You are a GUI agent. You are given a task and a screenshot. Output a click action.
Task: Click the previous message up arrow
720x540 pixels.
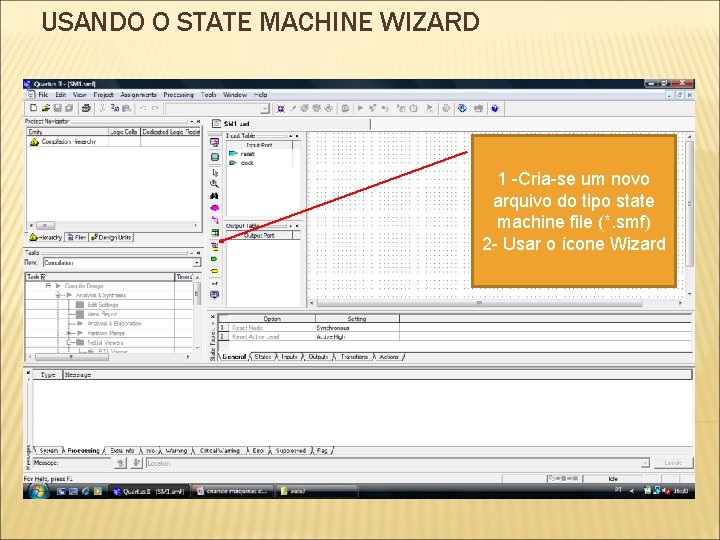click(x=120, y=463)
